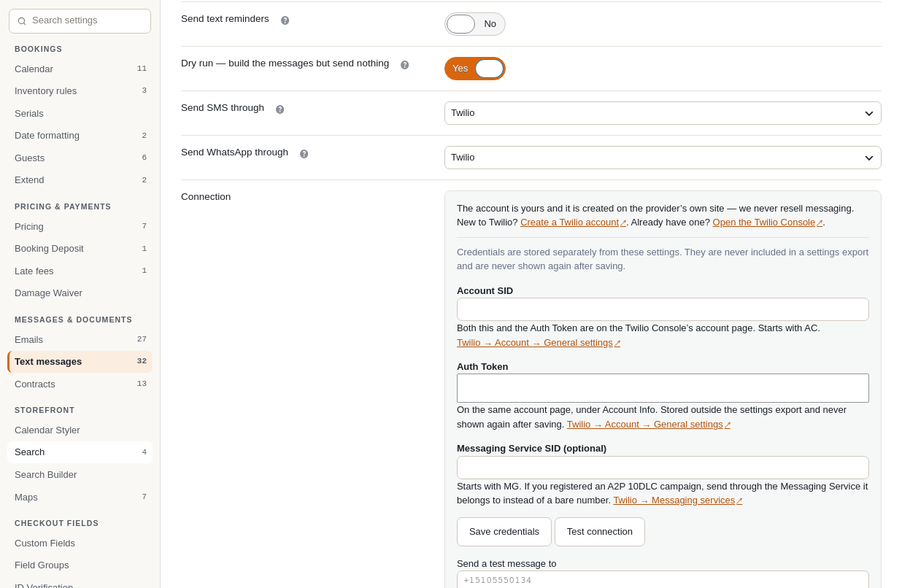Viewport: 902px width, 588px height.
Task: Click the Account SID input field
Action: [x=663, y=309]
